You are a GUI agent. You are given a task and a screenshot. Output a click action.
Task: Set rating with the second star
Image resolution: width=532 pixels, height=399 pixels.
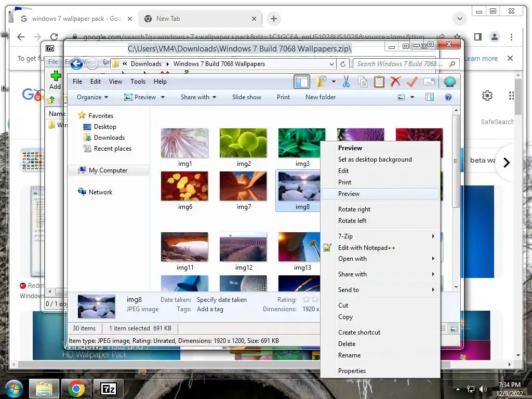point(315,299)
